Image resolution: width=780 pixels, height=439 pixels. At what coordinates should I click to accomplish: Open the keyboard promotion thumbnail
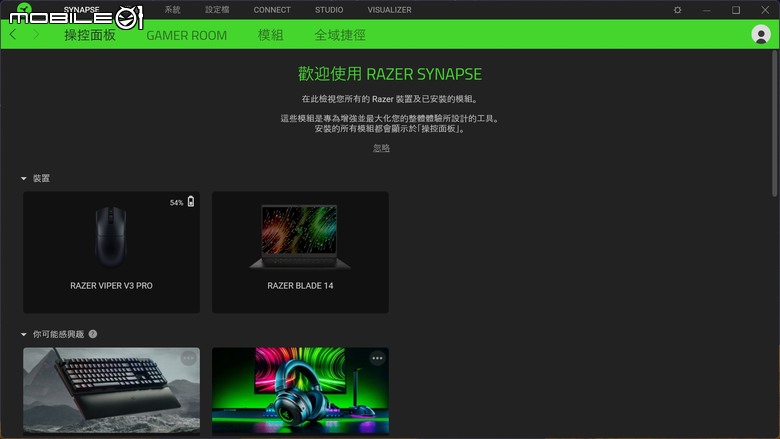coord(111,391)
